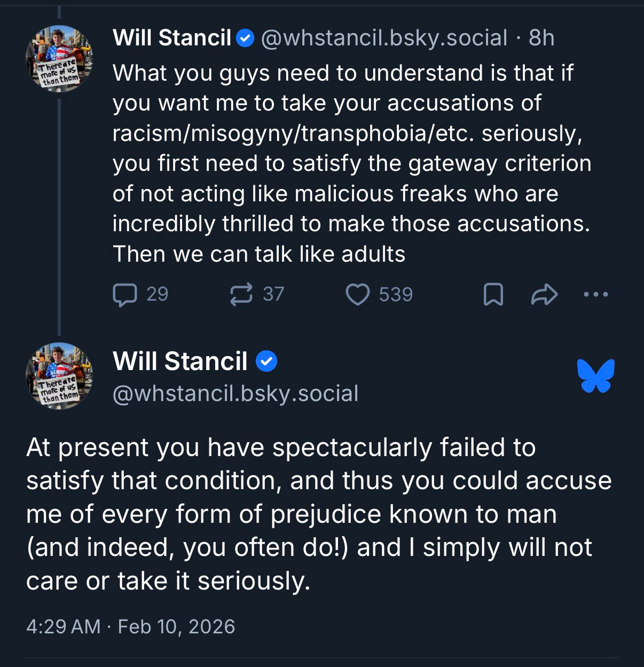This screenshot has height=667, width=644.
Task: Bookmark the post about accusations
Action: (493, 295)
